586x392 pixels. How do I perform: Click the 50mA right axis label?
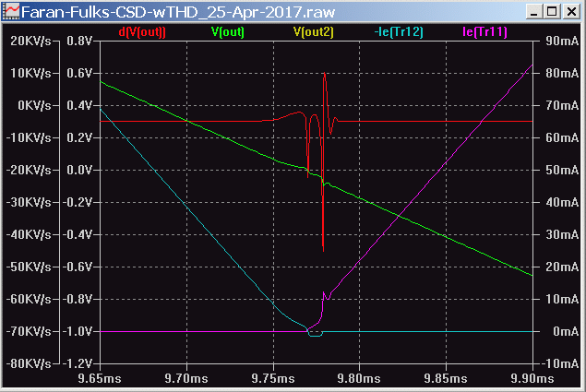(562, 170)
